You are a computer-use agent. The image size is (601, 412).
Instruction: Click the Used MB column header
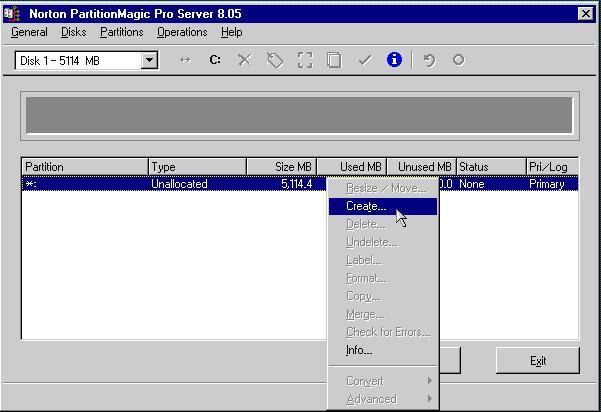coord(352,167)
